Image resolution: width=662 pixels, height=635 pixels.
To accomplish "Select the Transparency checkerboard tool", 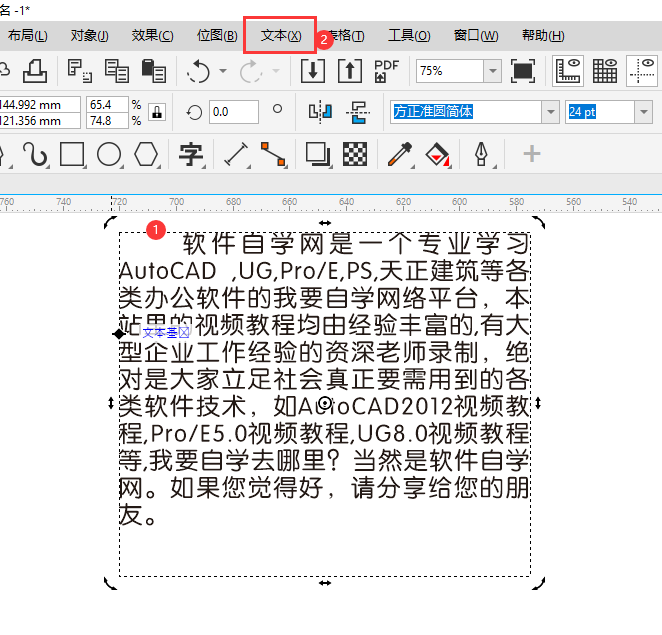I will (355, 154).
